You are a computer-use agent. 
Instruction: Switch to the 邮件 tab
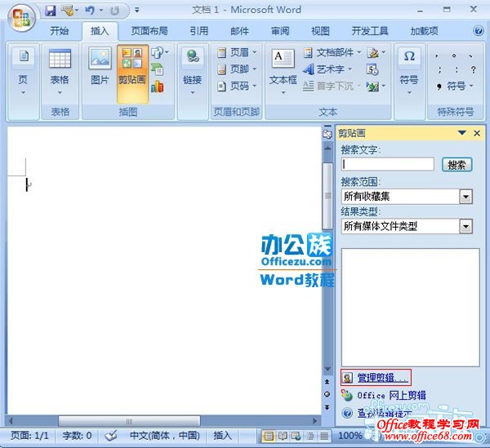[239, 31]
